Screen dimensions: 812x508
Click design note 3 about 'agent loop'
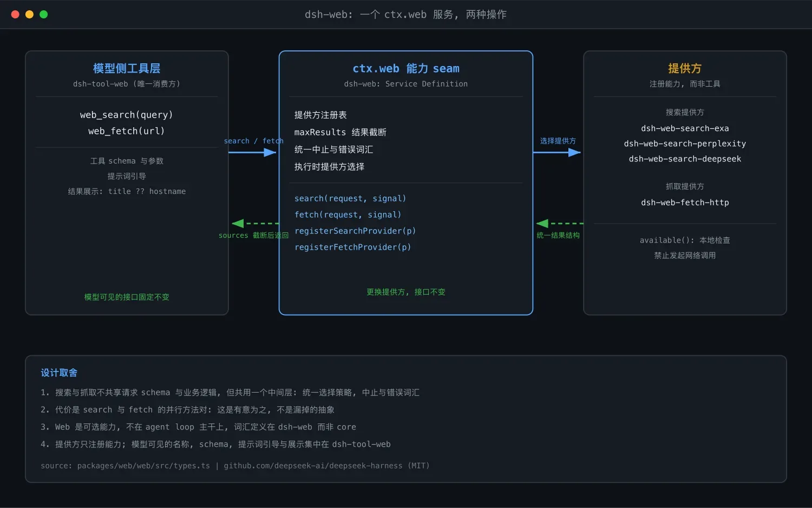point(198,427)
